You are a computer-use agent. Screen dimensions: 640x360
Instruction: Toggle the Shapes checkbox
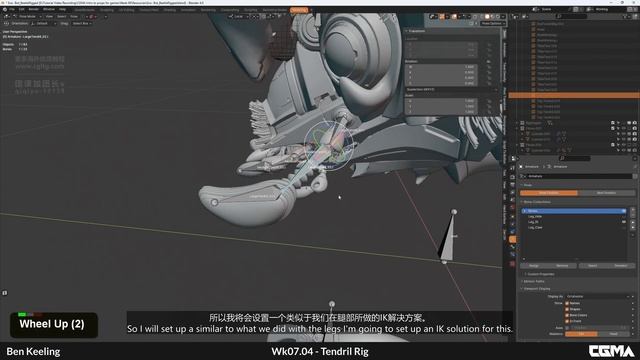pos(567,309)
